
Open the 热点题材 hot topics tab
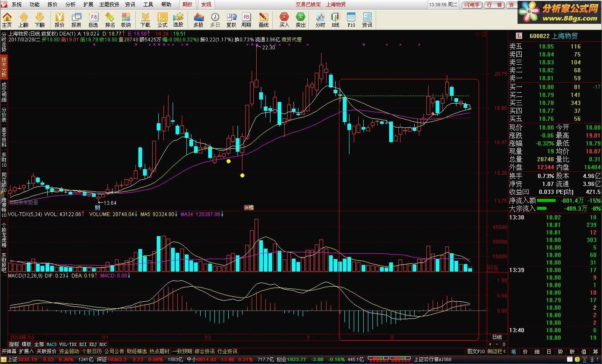pos(159,351)
